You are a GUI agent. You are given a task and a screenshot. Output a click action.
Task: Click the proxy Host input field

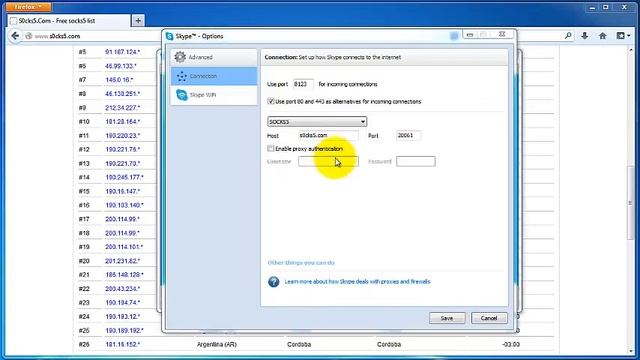(x=328, y=135)
